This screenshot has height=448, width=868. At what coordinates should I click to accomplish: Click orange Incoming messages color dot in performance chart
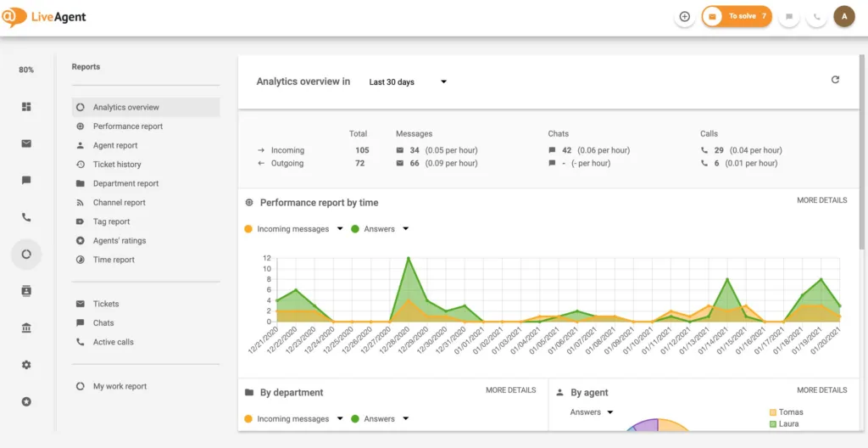pyautogui.click(x=248, y=229)
